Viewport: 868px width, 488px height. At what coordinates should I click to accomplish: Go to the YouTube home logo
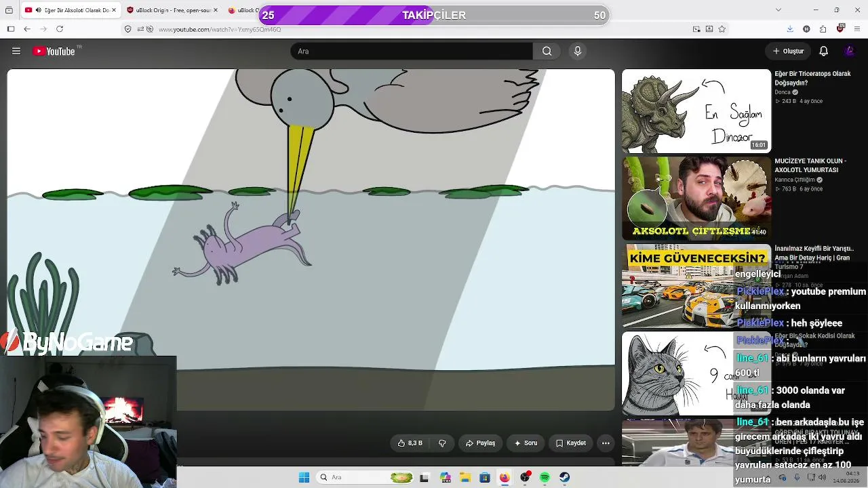(54, 51)
